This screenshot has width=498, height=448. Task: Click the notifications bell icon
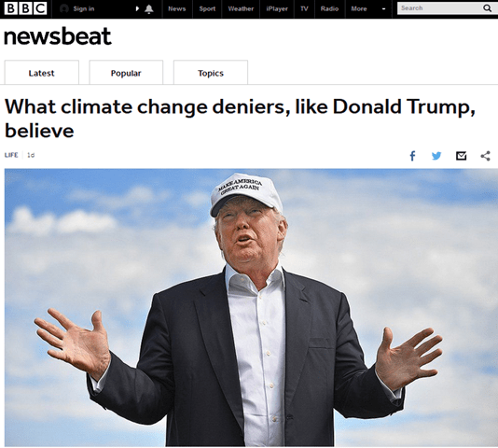pos(149,9)
